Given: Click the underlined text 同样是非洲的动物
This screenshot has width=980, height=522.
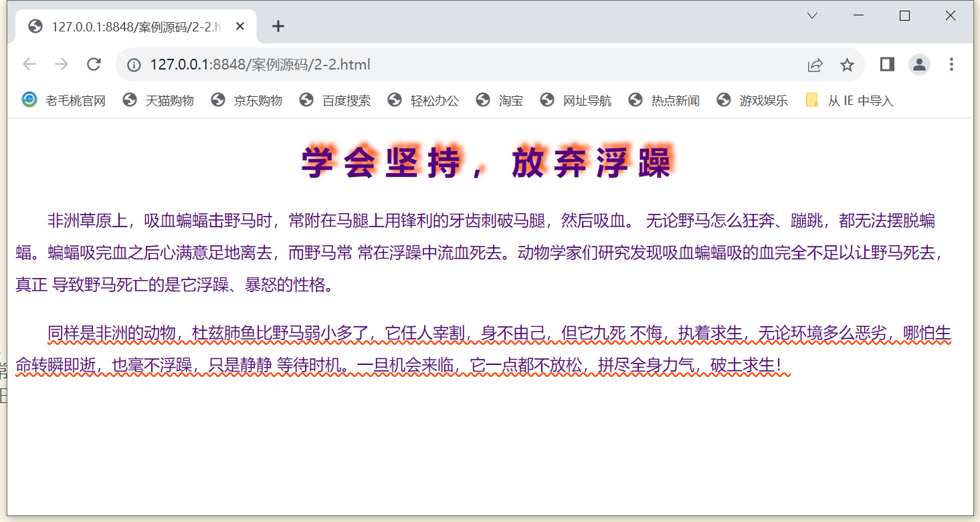Looking at the screenshot, I should point(112,333).
